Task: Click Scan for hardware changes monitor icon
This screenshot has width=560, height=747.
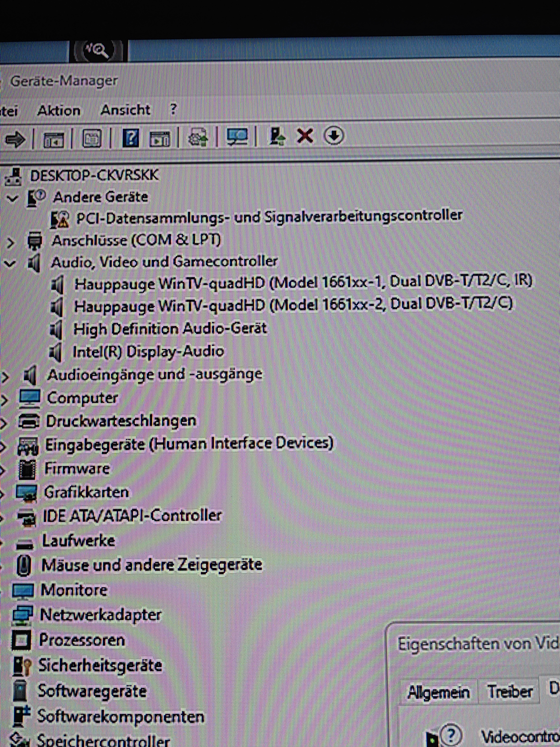Action: [237, 137]
